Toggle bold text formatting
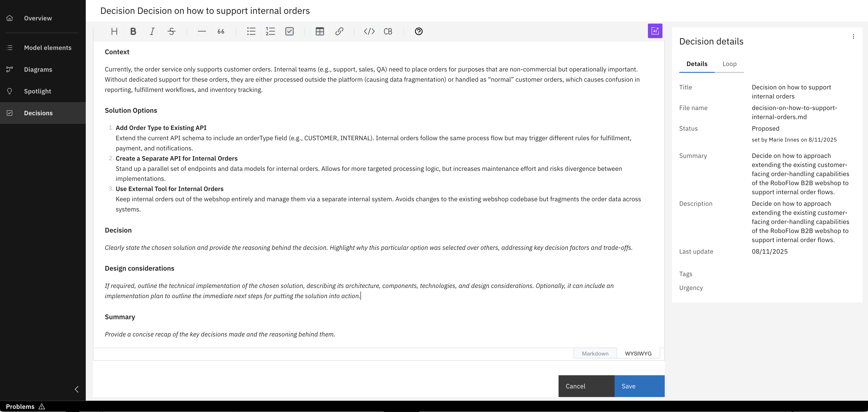The height and width of the screenshot is (412, 868). (x=133, y=31)
